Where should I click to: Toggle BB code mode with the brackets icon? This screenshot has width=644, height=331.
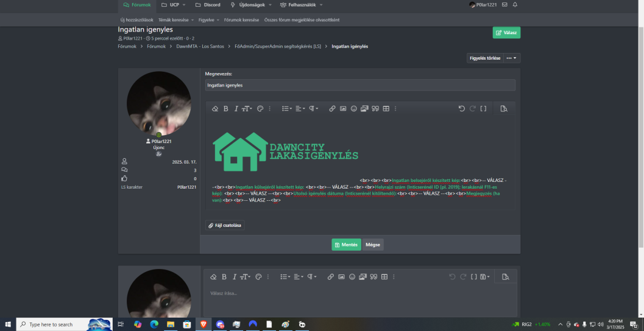pyautogui.click(x=483, y=109)
